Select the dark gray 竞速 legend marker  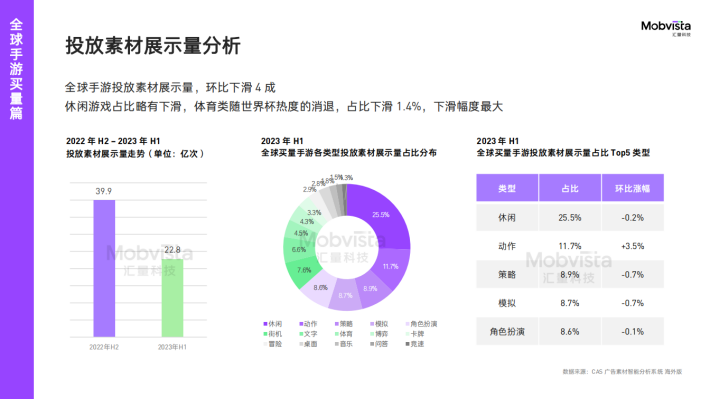click(x=408, y=344)
